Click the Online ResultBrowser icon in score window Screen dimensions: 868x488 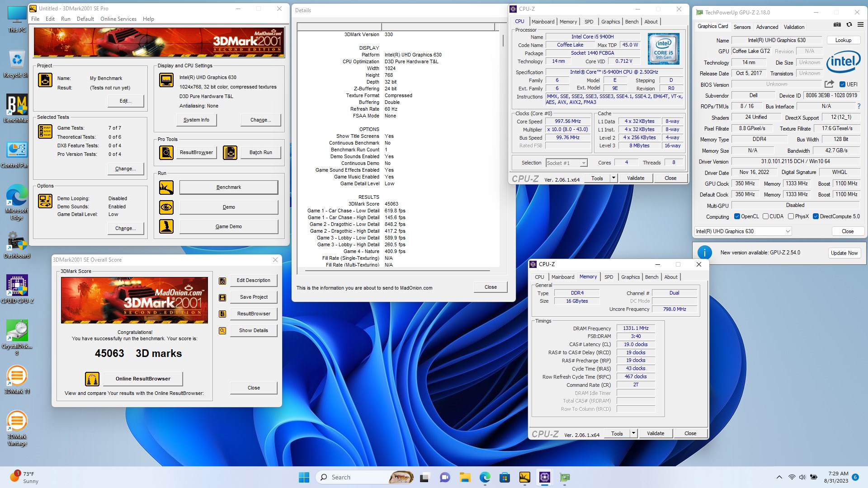coord(92,379)
